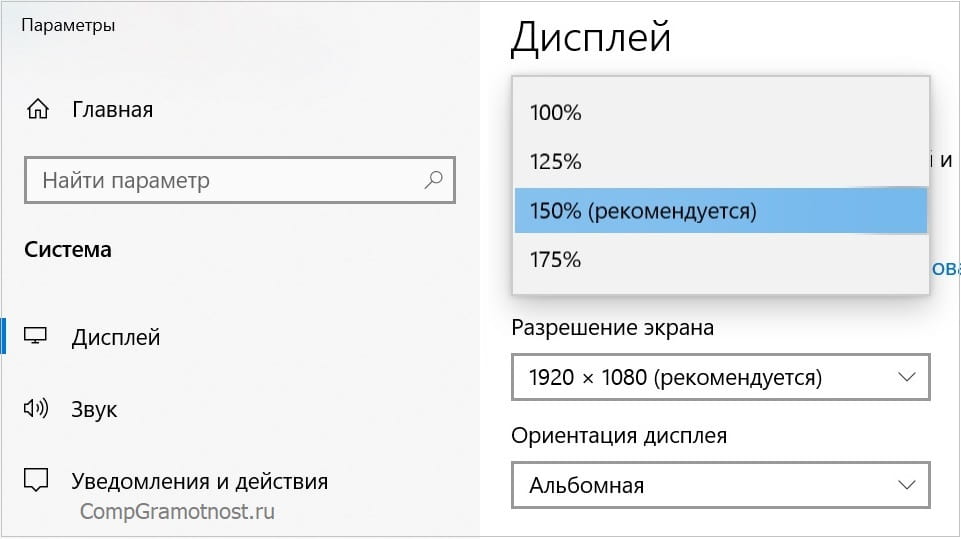
Task: Open the Главная home page
Action: point(112,109)
